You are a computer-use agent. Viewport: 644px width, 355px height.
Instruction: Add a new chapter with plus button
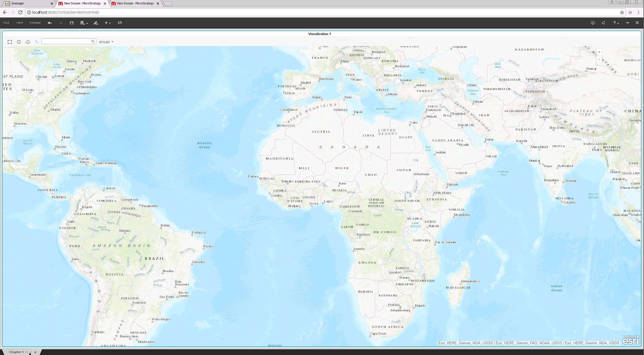click(x=35, y=352)
